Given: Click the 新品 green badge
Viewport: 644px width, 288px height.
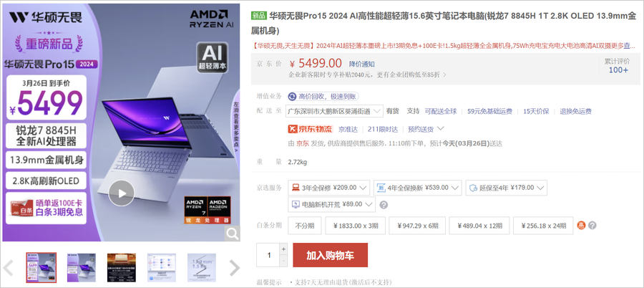Looking at the screenshot, I should click(259, 16).
